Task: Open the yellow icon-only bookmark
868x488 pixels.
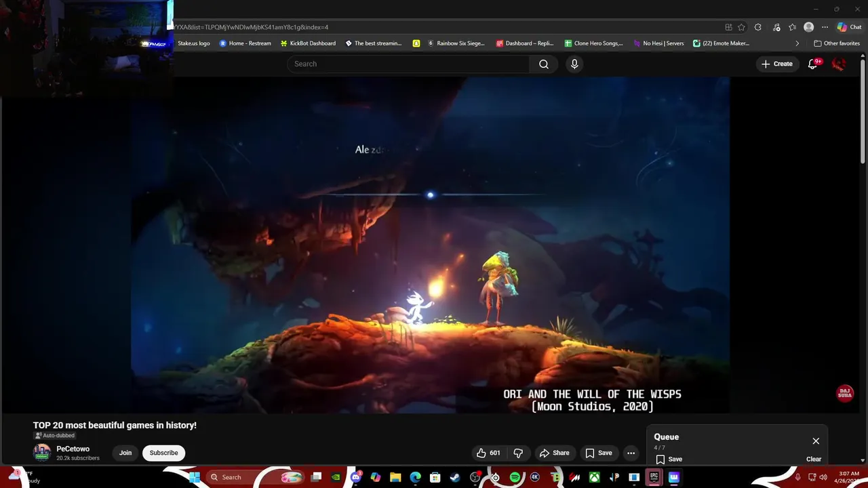Action: [416, 43]
